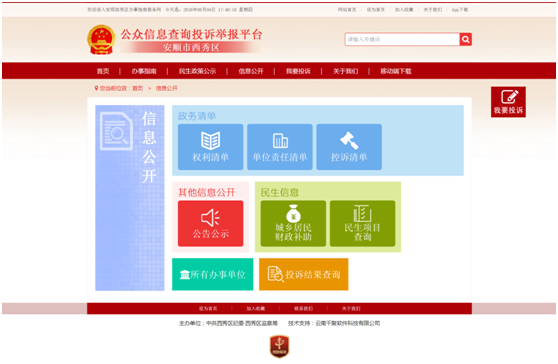This screenshot has width=558, height=364.
Task: Open 移动端下载 navigation menu item
Action: tap(396, 71)
